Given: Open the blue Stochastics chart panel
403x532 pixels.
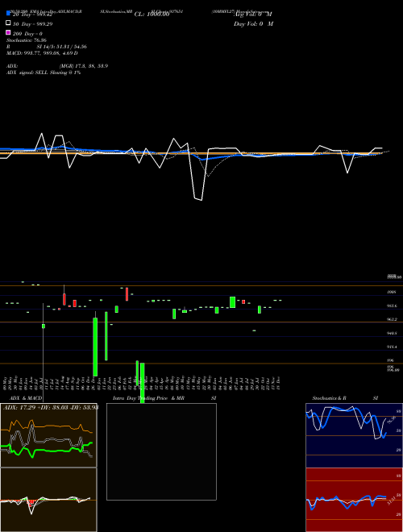Looking at the screenshot, I should [354, 435].
